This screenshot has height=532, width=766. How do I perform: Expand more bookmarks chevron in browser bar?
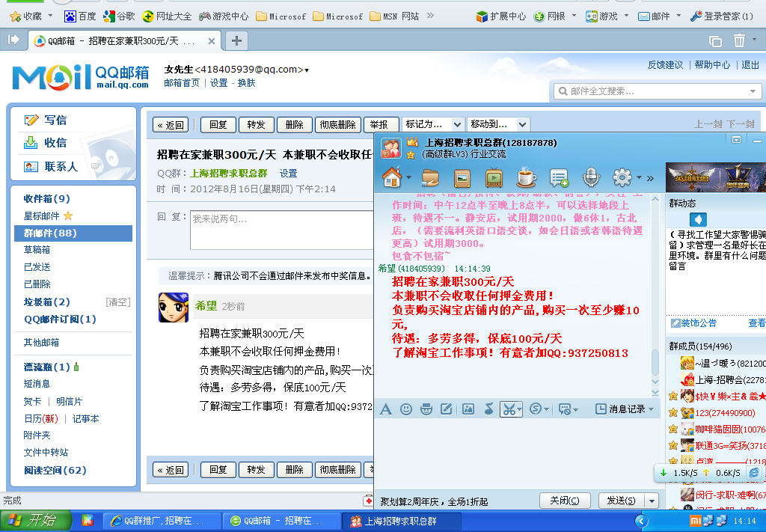[430, 16]
